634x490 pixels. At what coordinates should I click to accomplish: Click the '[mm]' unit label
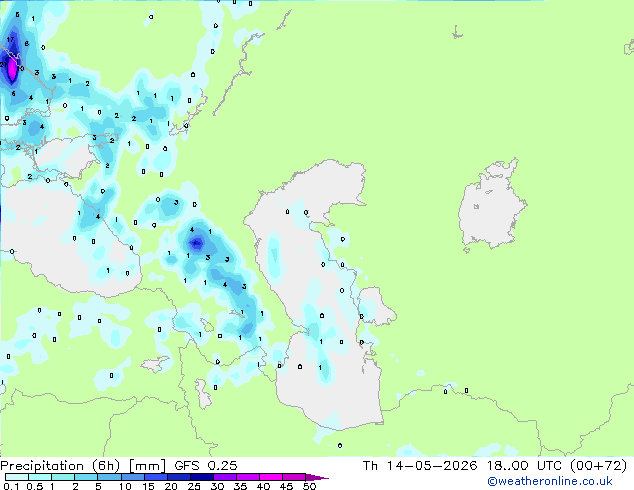click(147, 466)
